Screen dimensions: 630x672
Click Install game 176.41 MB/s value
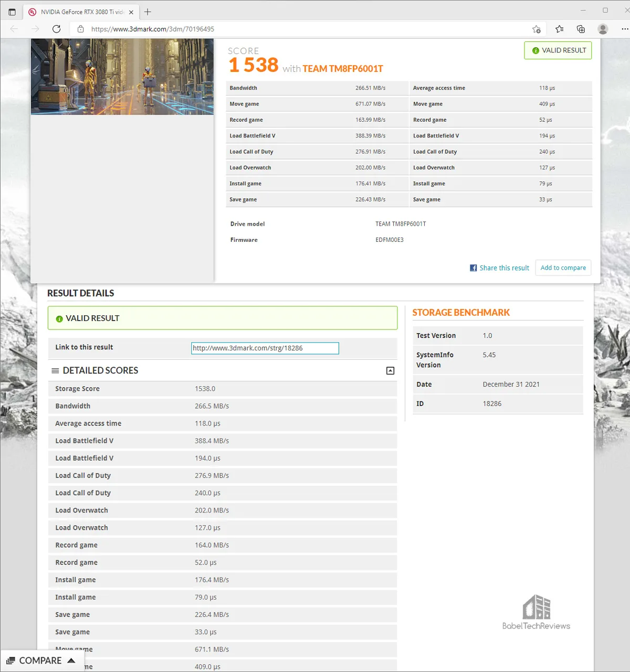[x=370, y=184]
